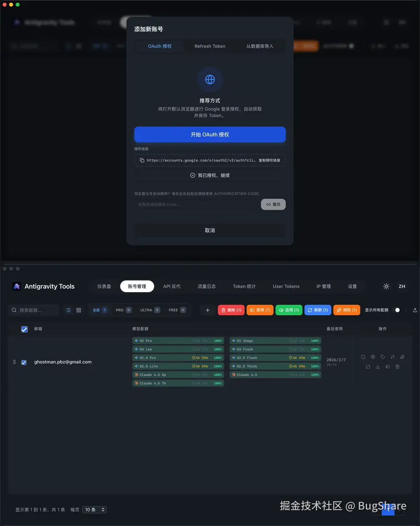Click the trash icon in the account row
420x526 pixels.
pos(397,367)
